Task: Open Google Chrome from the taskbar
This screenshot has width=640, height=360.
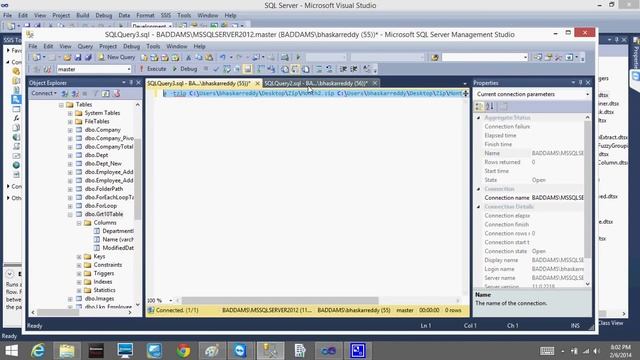Action: point(183,351)
